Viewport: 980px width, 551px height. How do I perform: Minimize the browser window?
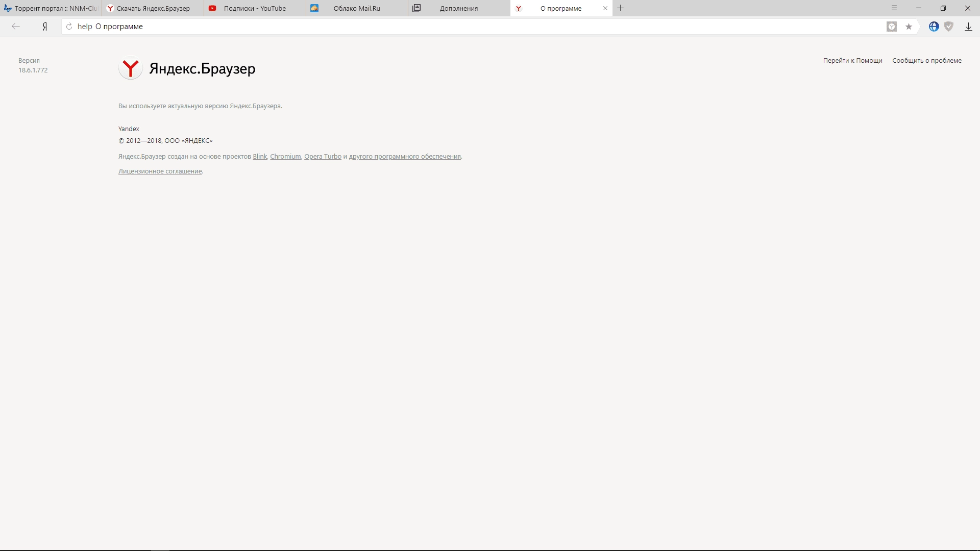pos(919,8)
